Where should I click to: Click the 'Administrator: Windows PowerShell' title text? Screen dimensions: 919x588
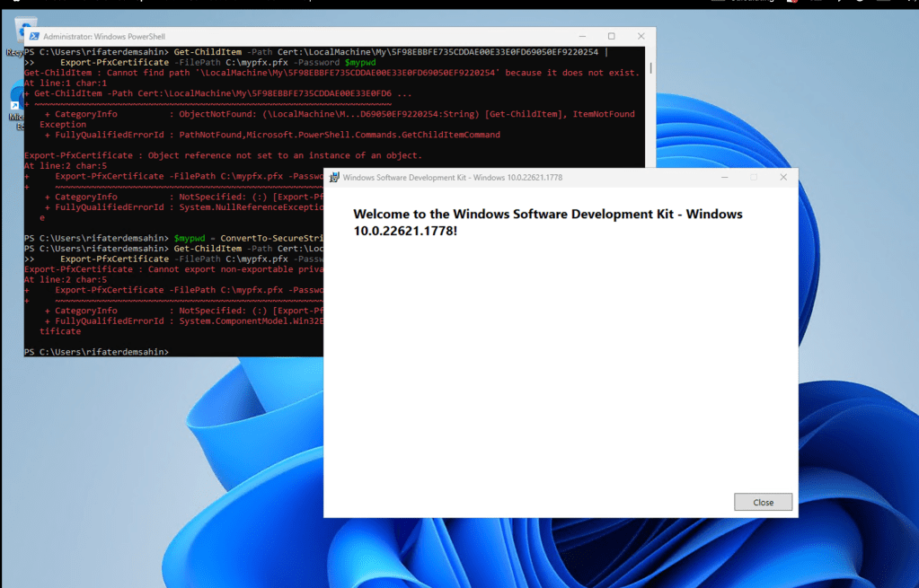103,36
